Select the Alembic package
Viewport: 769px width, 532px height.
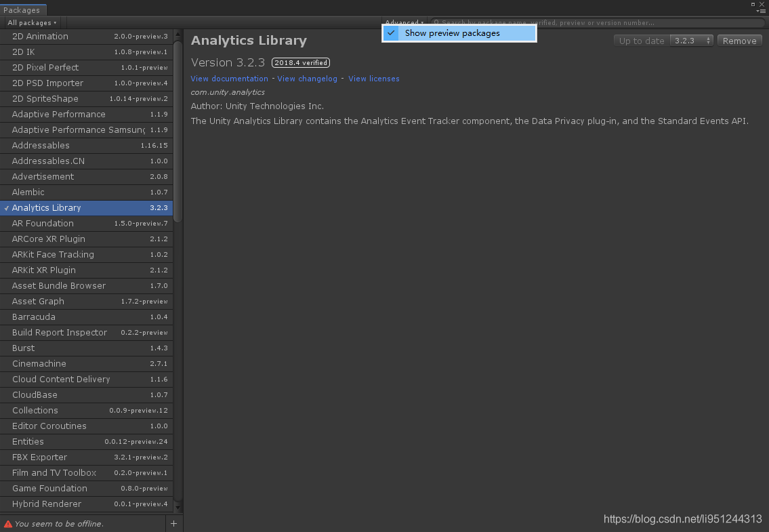(86, 192)
